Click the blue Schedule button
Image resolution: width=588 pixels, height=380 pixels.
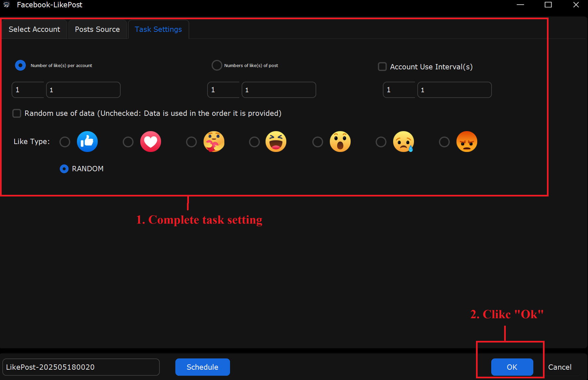[203, 367]
